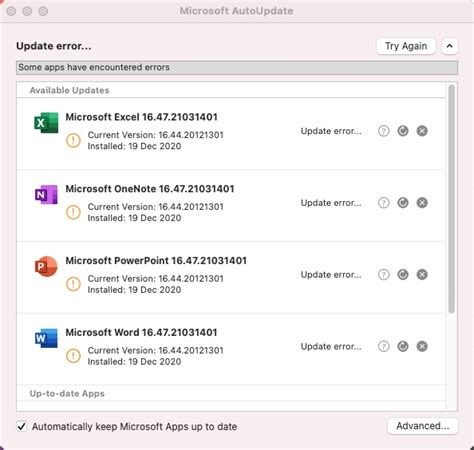Collapse the update list with chevron button
The height and width of the screenshot is (450, 474).
click(450, 46)
